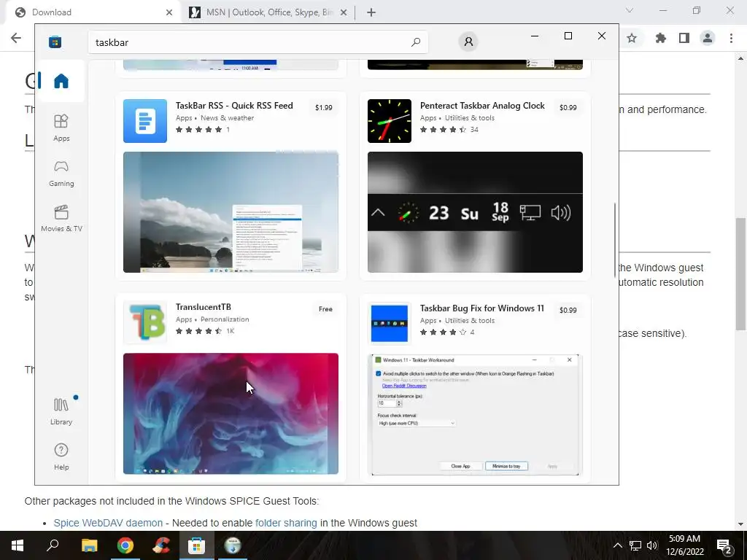Click the installer icon on taskbar

[233, 545]
